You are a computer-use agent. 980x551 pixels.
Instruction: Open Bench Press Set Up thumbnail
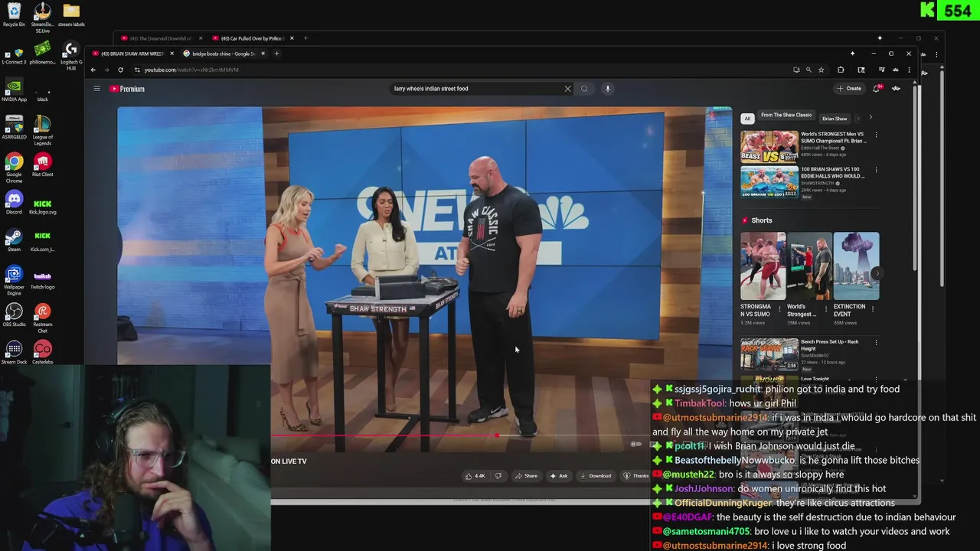pos(769,354)
